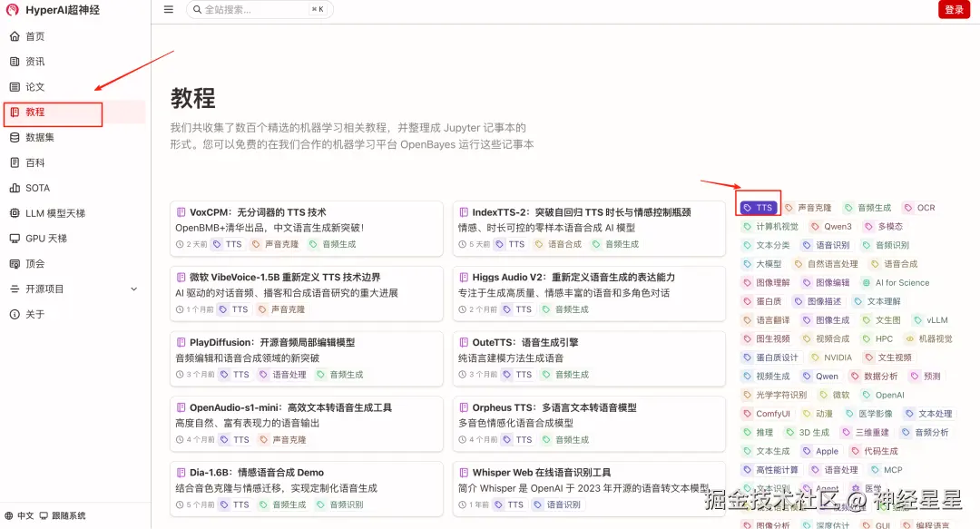Open Whisper Web tutorial title
Screen dimensions: 980x529
542,473
